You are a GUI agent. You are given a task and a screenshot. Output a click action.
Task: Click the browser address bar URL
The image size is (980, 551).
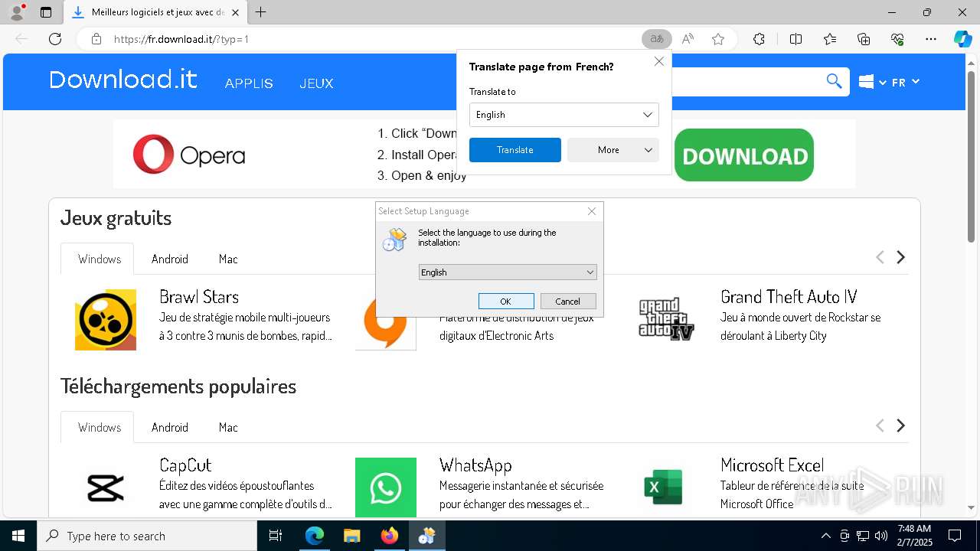pyautogui.click(x=181, y=39)
